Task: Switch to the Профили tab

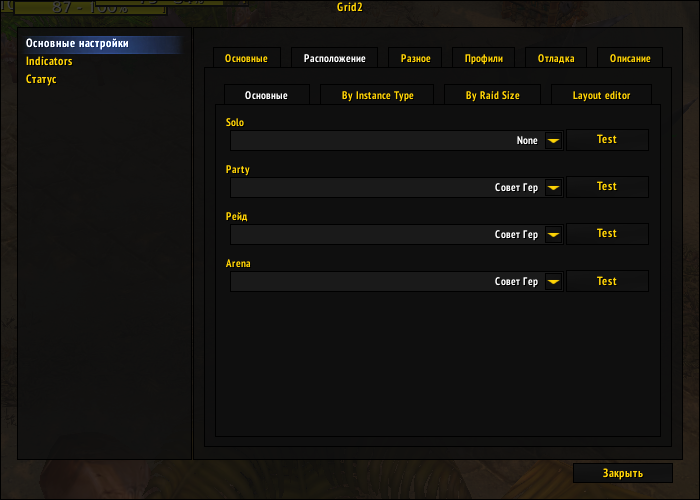Action: (x=483, y=58)
